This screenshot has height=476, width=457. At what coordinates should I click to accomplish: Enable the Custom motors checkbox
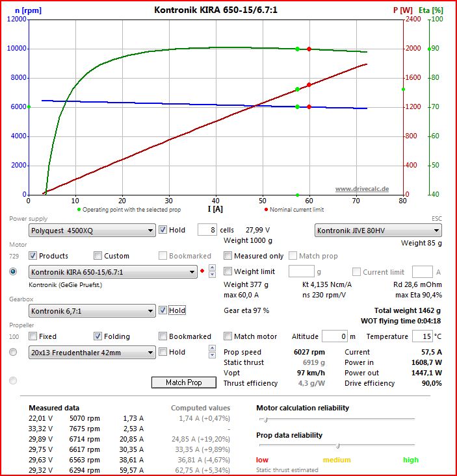[x=98, y=256]
